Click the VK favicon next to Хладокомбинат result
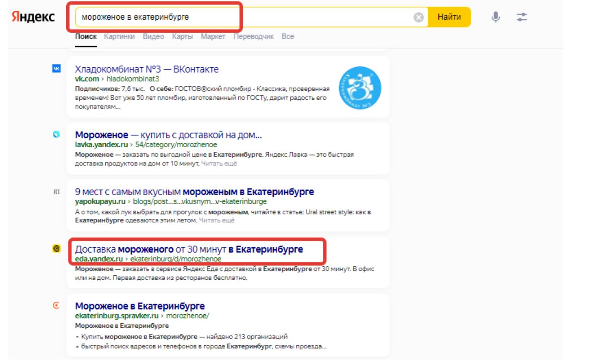 tap(56, 69)
